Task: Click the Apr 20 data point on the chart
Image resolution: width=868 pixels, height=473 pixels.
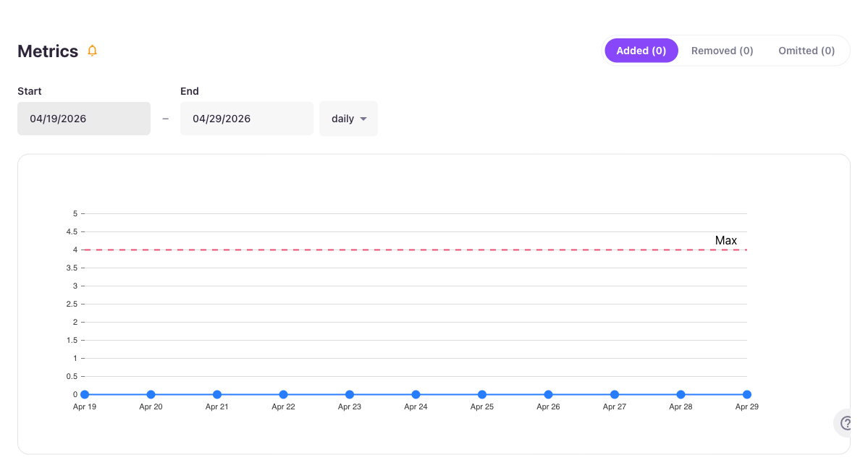Action: click(x=151, y=394)
